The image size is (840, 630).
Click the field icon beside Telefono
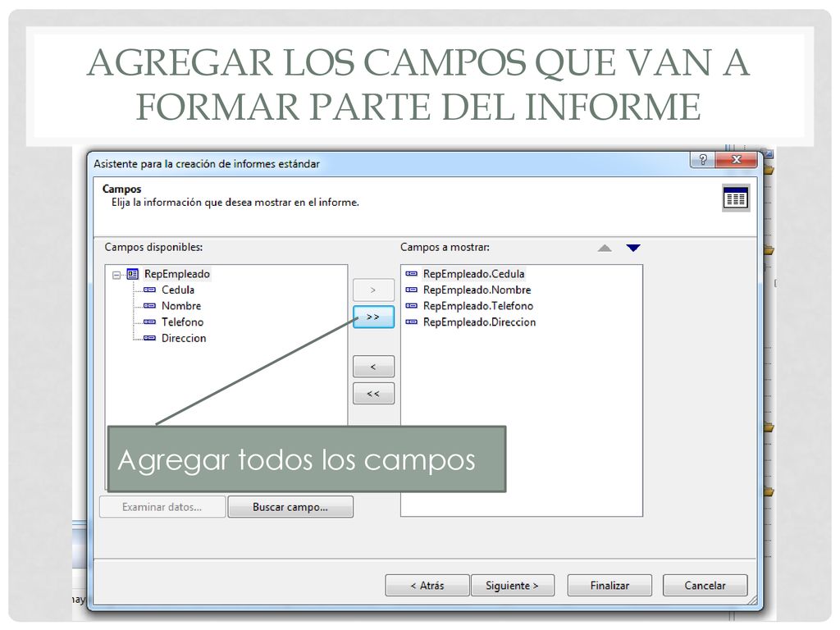[x=149, y=322]
